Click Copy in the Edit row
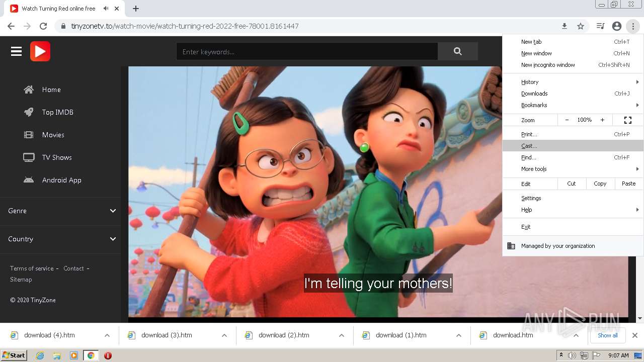 [600, 184]
